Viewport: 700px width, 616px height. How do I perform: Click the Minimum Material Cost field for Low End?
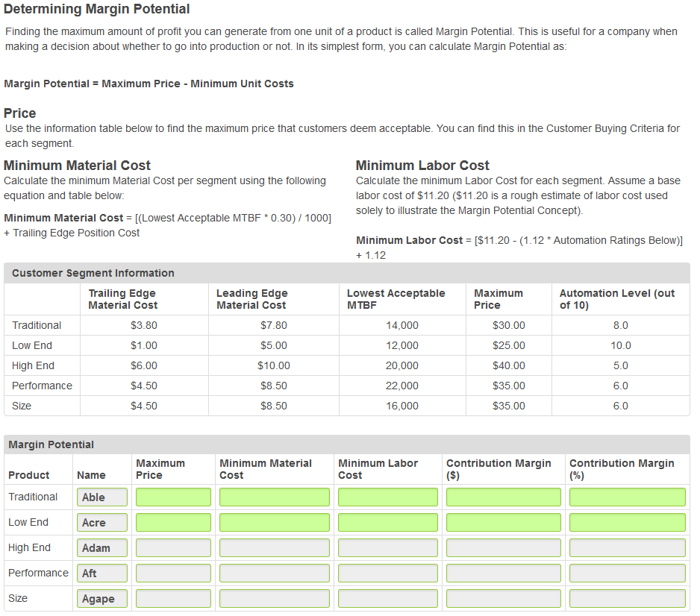pos(274,522)
